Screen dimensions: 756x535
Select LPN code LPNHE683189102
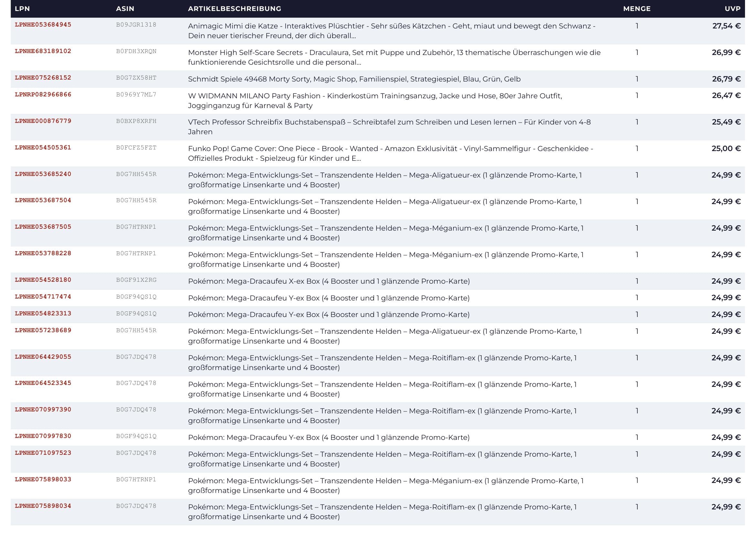43,51
